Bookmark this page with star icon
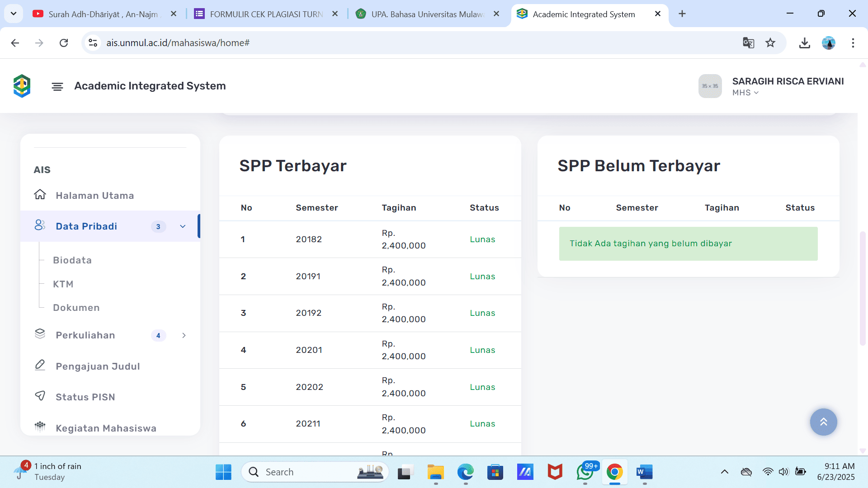 pos(770,43)
